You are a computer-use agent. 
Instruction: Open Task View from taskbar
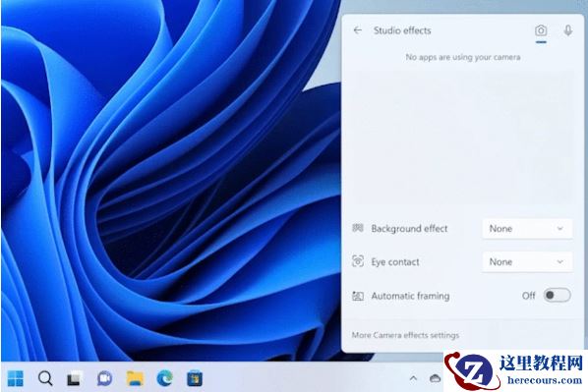tap(75, 378)
